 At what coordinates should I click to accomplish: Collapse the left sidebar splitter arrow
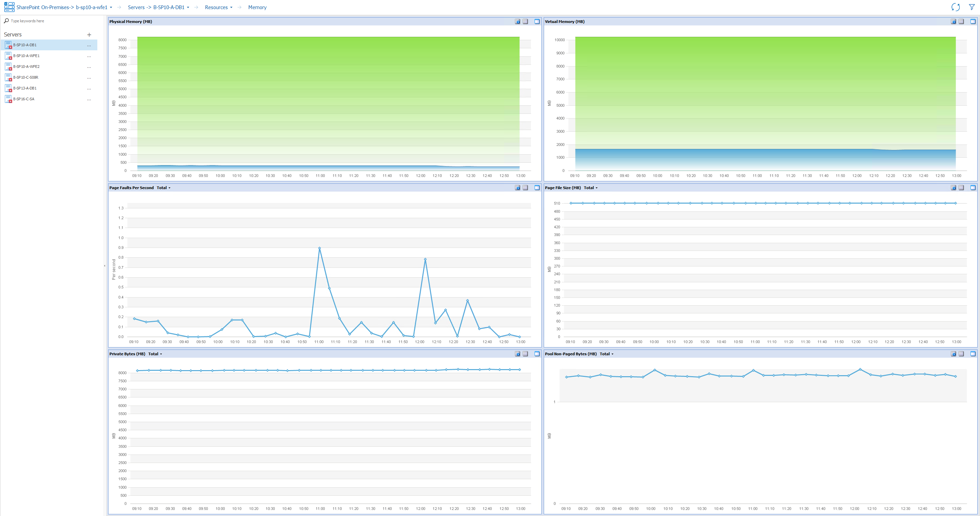coord(105,266)
